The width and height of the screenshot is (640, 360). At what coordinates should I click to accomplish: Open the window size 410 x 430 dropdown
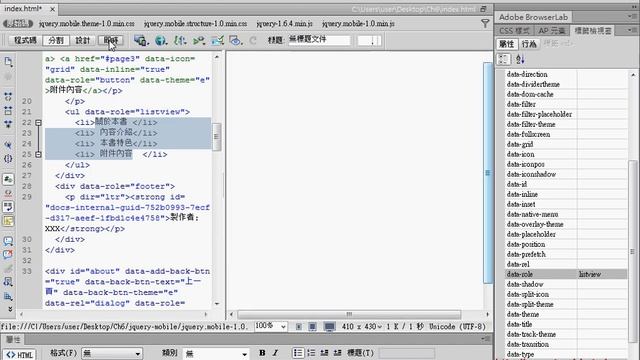tap(361, 327)
